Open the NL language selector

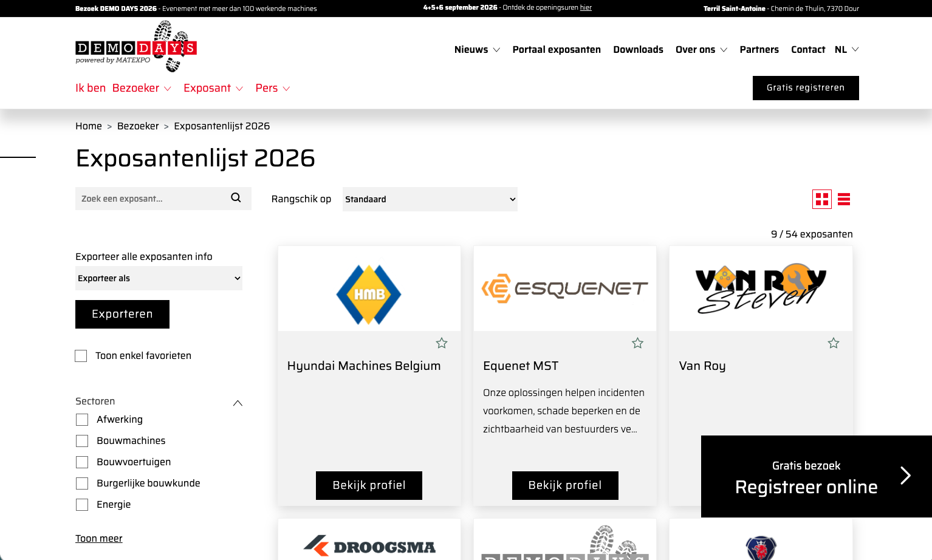[x=846, y=50]
